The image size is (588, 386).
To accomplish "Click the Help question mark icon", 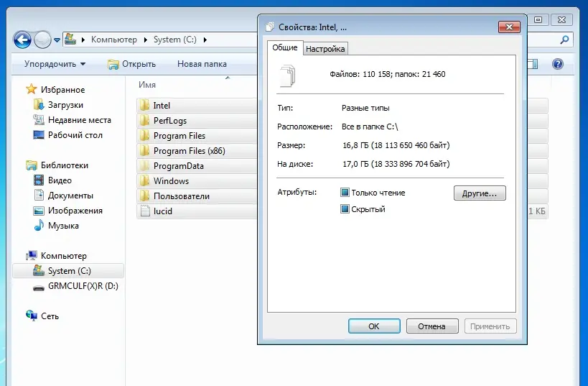I will [556, 64].
